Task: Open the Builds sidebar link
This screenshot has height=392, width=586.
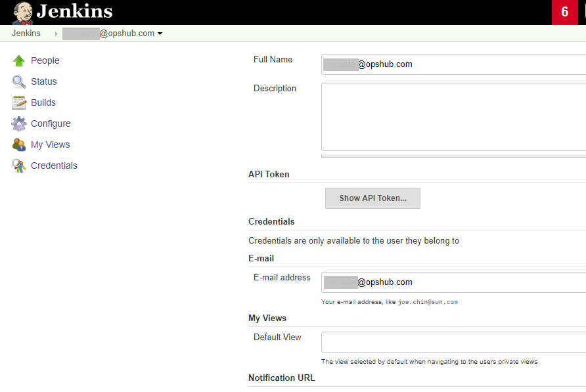Action: pyautogui.click(x=43, y=102)
